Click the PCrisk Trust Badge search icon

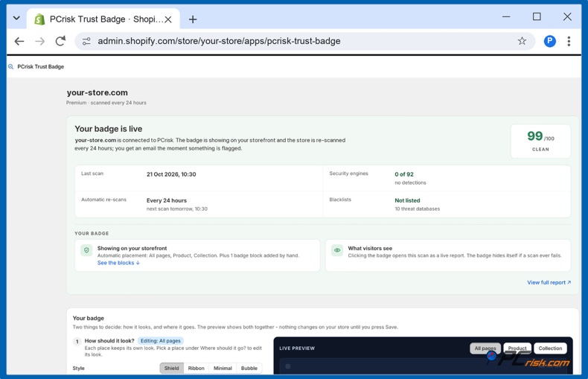pos(11,66)
